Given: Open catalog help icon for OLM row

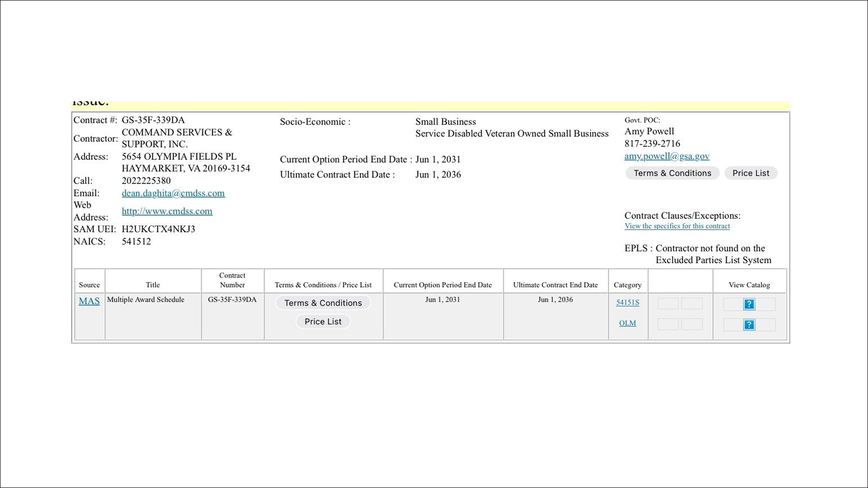Looking at the screenshot, I should click(x=749, y=325).
